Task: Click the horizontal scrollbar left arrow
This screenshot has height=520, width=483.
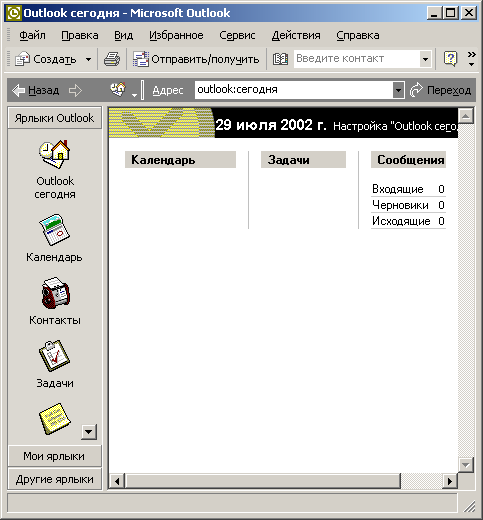Action: coord(117,481)
